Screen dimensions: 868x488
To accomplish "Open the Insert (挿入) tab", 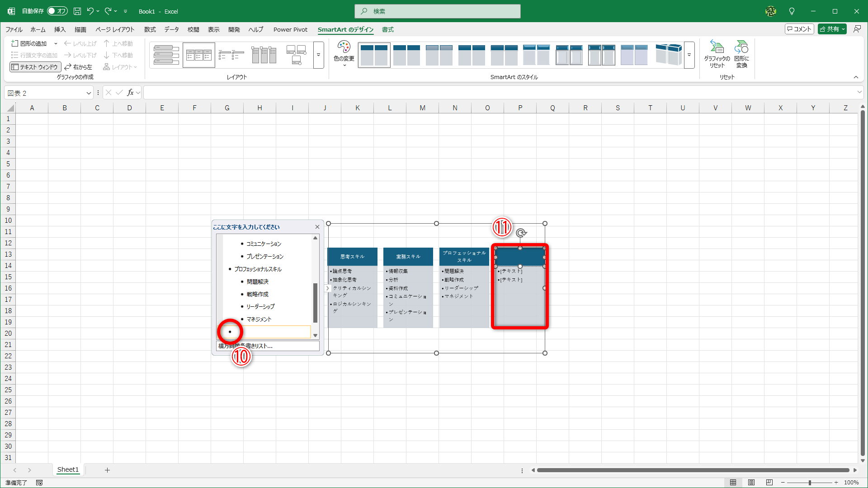I will pos(60,29).
